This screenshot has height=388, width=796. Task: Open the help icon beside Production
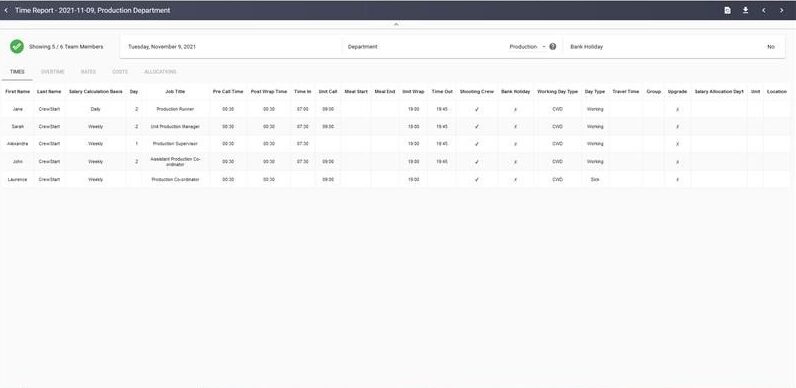coord(553,46)
